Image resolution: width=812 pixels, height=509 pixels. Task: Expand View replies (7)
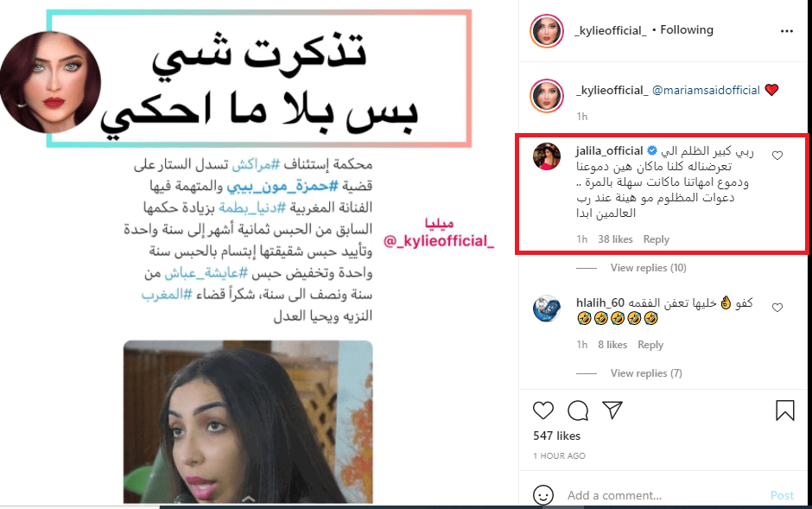(646, 372)
